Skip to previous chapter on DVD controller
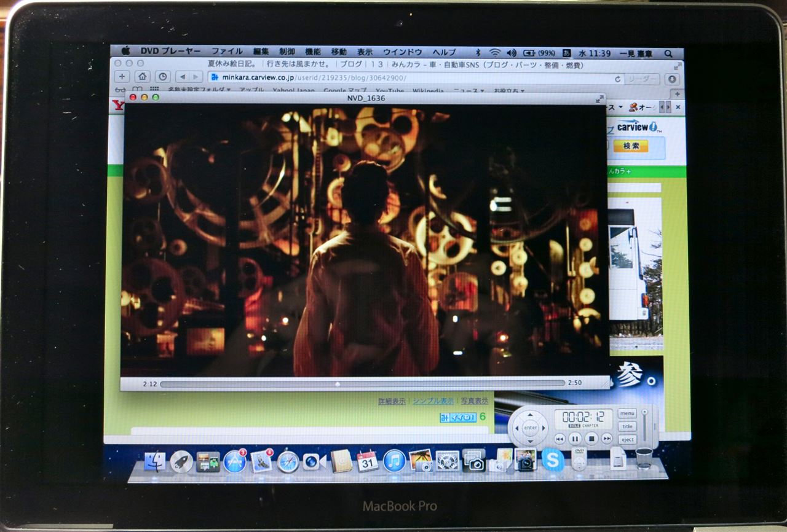 [x=560, y=439]
